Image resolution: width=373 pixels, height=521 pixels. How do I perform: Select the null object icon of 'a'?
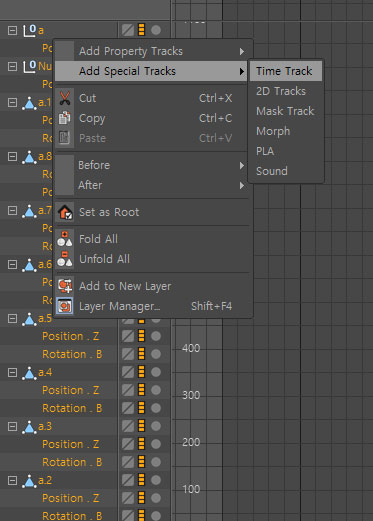29,30
